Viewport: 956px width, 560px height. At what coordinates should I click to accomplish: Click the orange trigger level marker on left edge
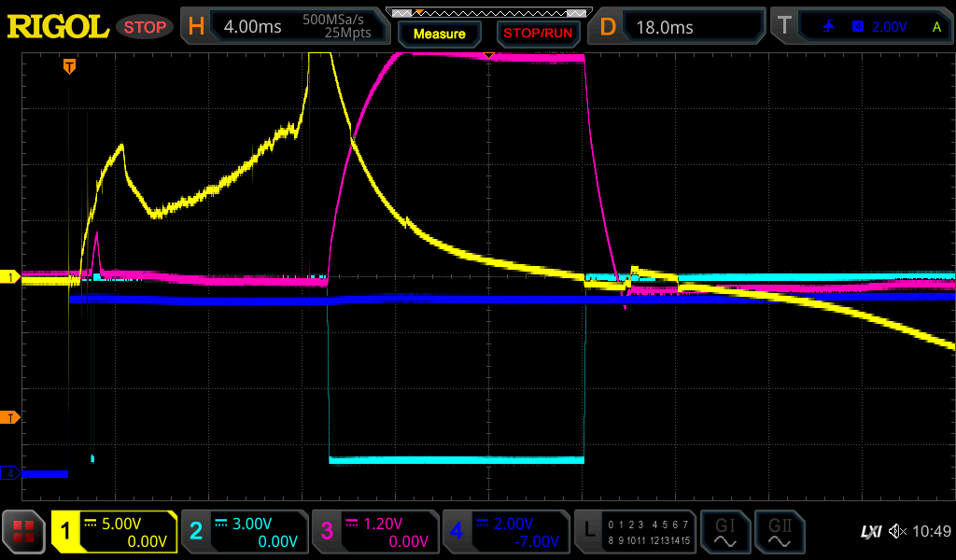(x=11, y=417)
